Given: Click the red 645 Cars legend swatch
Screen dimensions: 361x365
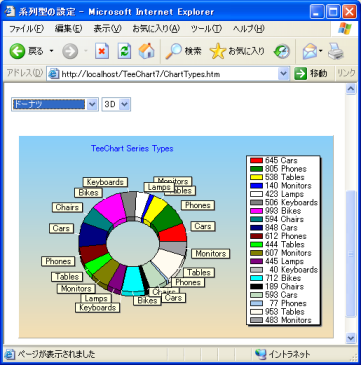Looking at the screenshot, I should [x=257, y=160].
